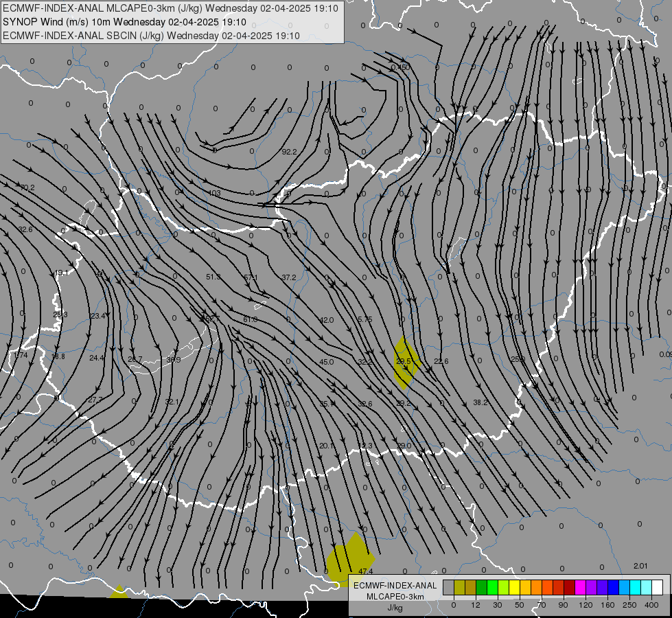Pick the dark red legend swatch
The height and width of the screenshot is (618, 672).
[570, 587]
